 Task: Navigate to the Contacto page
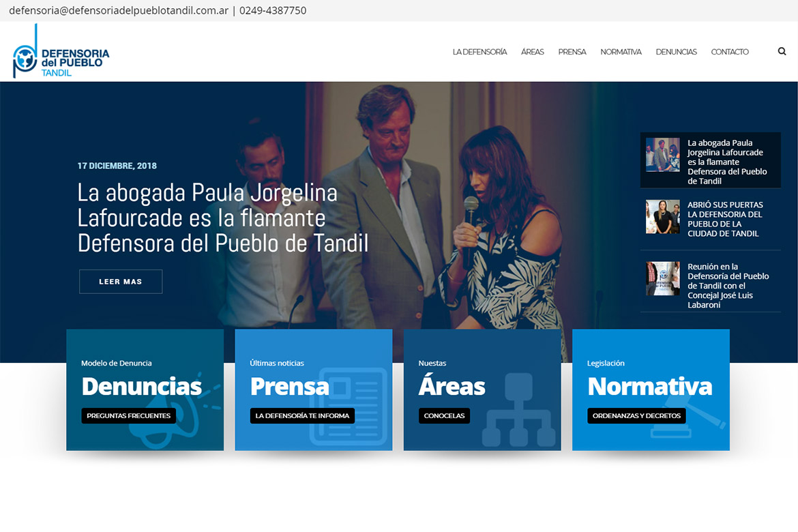tap(729, 52)
